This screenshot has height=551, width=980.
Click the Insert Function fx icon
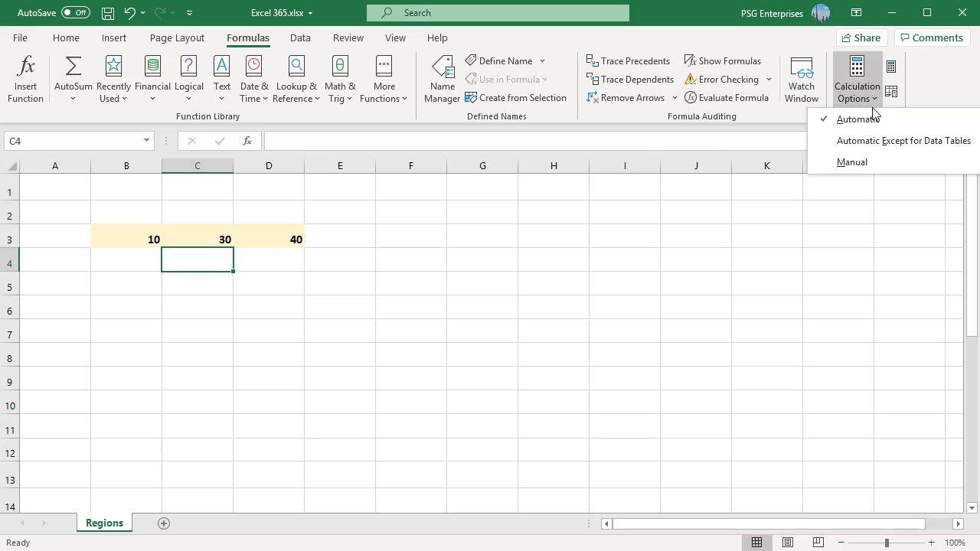click(25, 79)
